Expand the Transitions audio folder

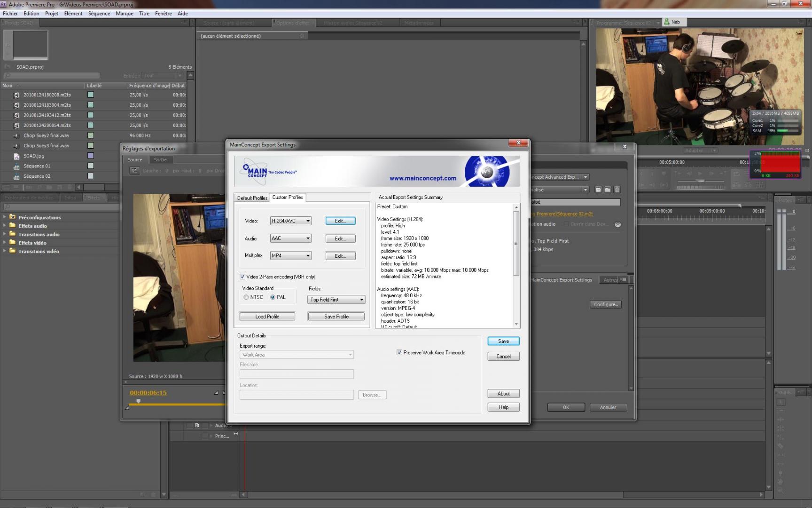(5, 234)
